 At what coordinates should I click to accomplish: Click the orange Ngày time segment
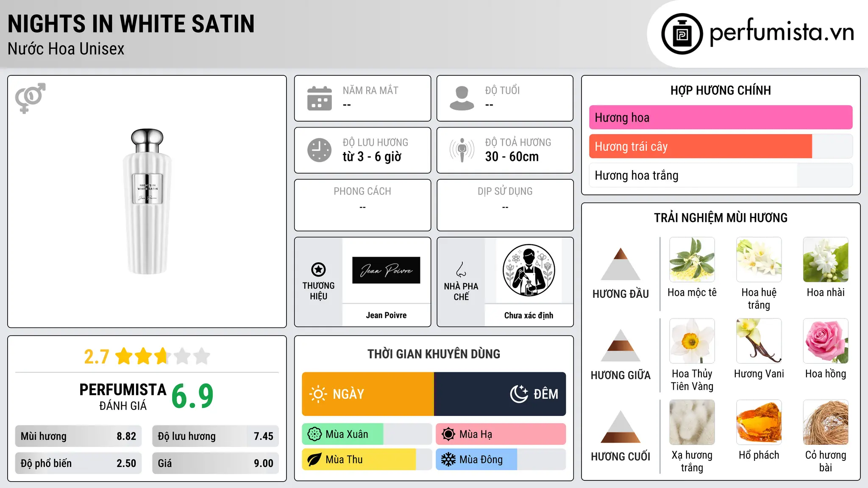pos(368,394)
